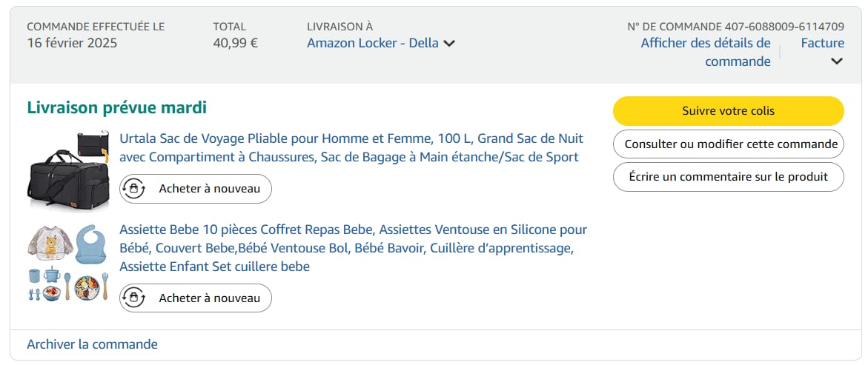Click the buy-again cart icon for baby plate set
Image resolution: width=868 pixels, height=365 pixels.
[133, 298]
